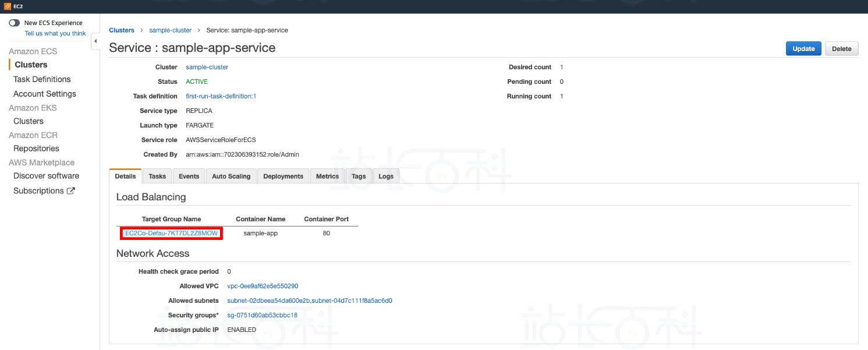
Task: Switch to the Metrics tab
Action: 327,176
